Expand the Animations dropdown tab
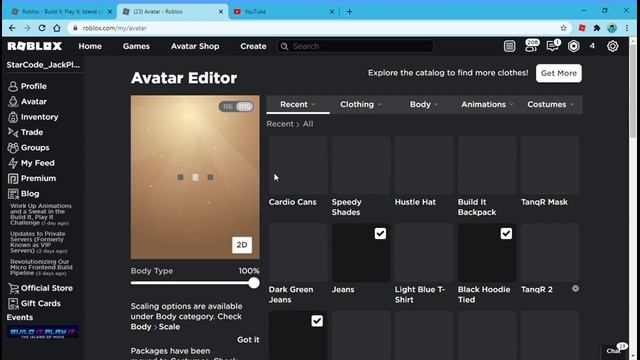 click(487, 104)
